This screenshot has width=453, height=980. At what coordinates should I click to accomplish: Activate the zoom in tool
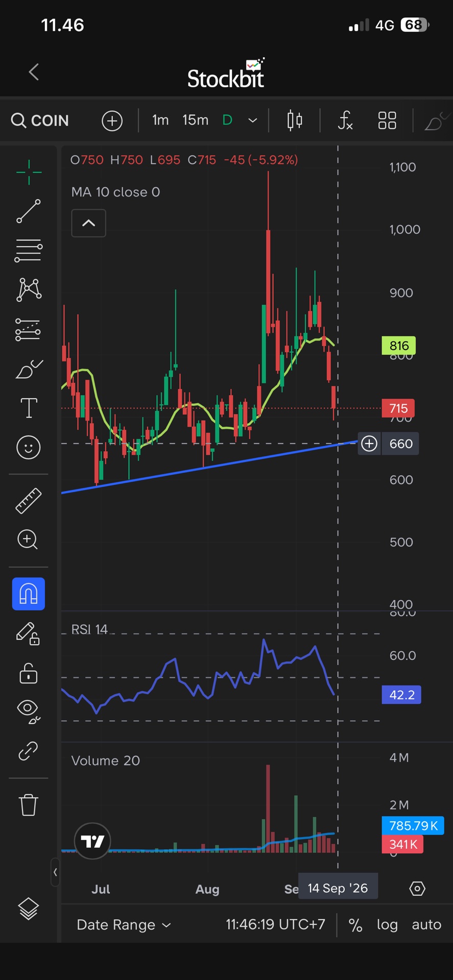coord(28,540)
